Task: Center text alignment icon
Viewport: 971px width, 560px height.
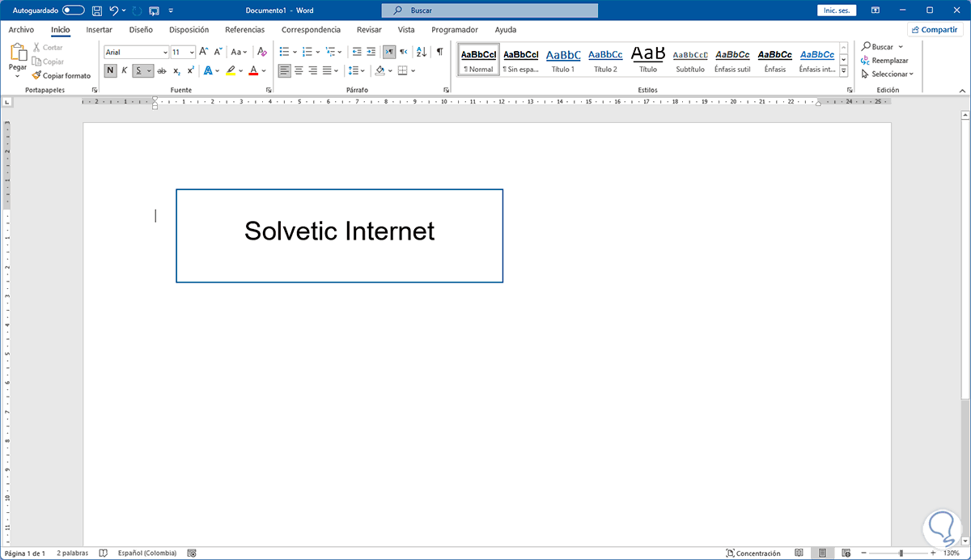Action: pos(299,71)
